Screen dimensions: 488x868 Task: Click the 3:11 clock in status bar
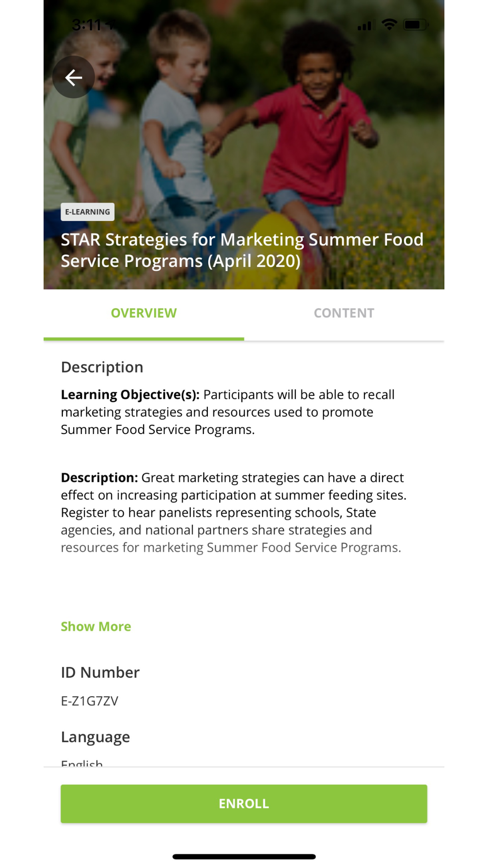point(88,24)
